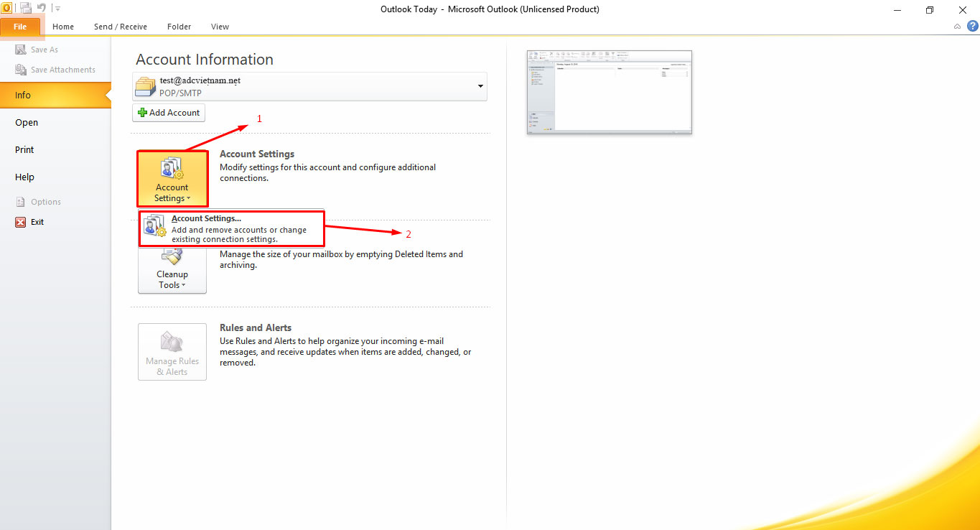Screen dimensions: 980x530
Task: Click the red Exit icon
Action: pos(21,222)
